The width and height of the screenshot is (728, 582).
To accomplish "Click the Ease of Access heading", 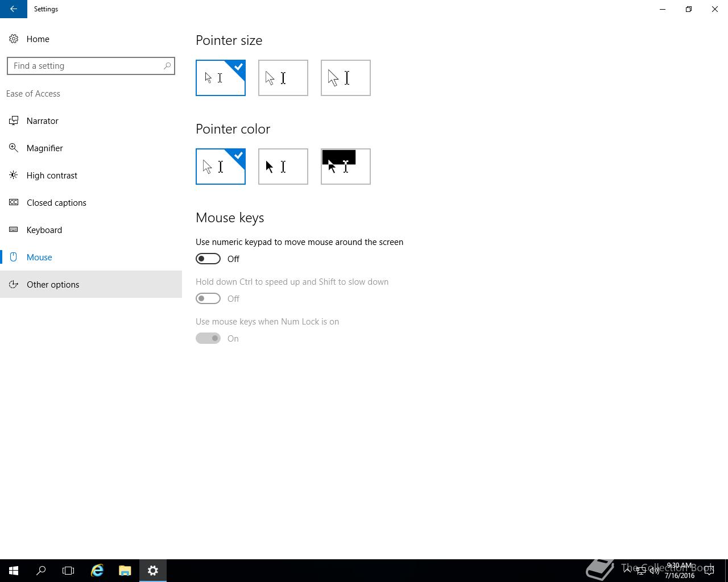I will tap(33, 94).
